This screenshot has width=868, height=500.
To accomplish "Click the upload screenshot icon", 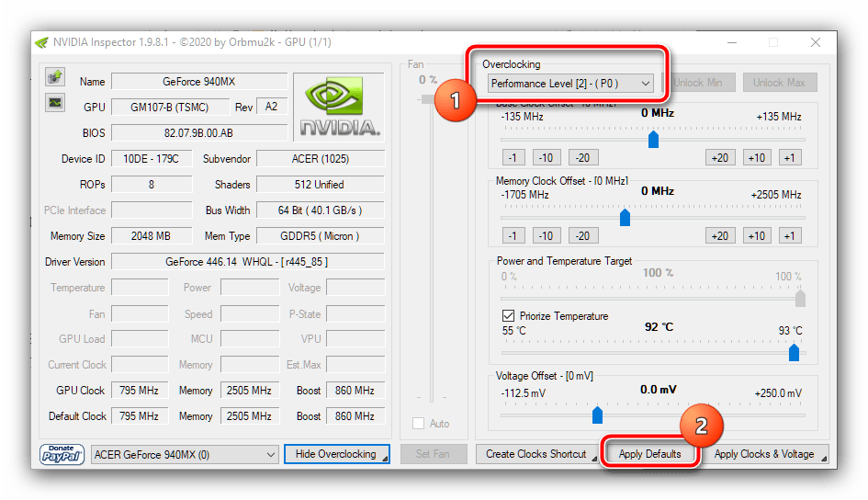I will pyautogui.click(x=55, y=76).
